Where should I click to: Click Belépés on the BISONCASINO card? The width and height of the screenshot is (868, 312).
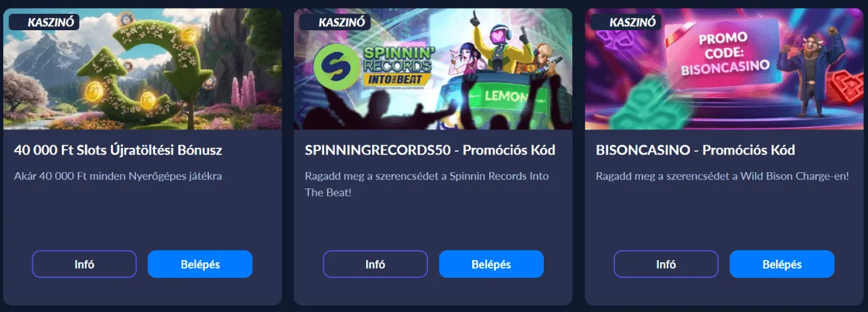tap(782, 264)
